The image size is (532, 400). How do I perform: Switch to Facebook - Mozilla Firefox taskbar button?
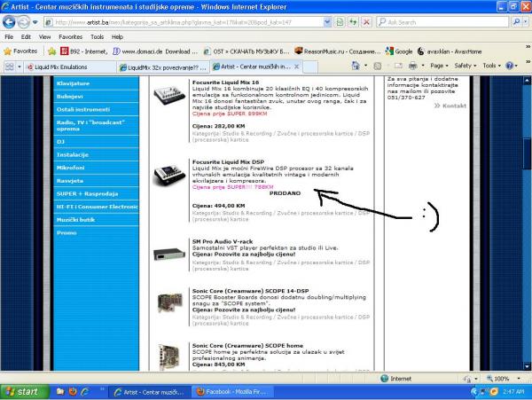click(232, 392)
